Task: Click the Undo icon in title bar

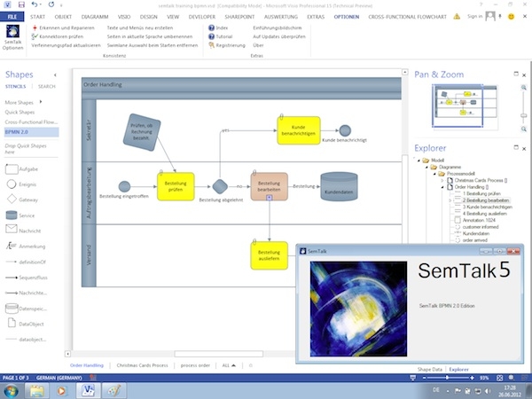Action: pyautogui.click(x=35, y=4)
